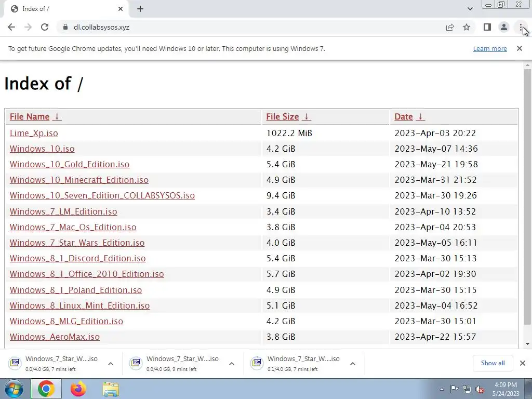Click the Chrome taskbar icon
Screen dimensions: 532x399
point(46,389)
